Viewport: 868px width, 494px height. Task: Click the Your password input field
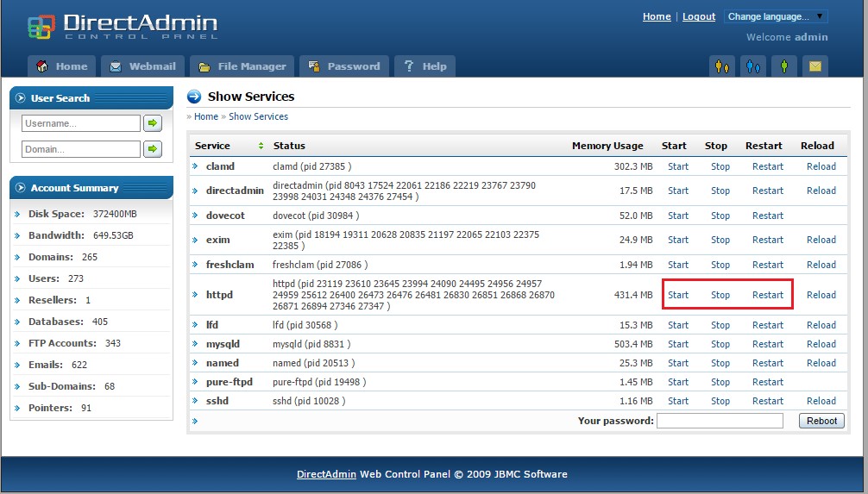point(720,421)
